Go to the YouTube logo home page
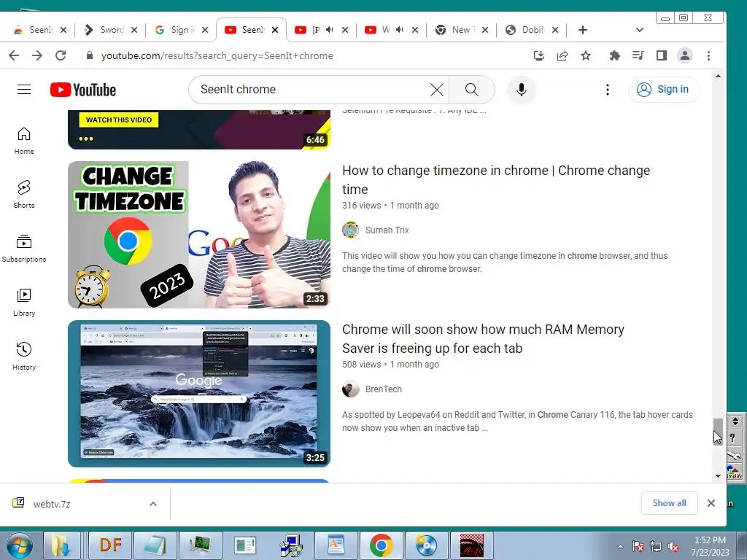 tap(83, 90)
